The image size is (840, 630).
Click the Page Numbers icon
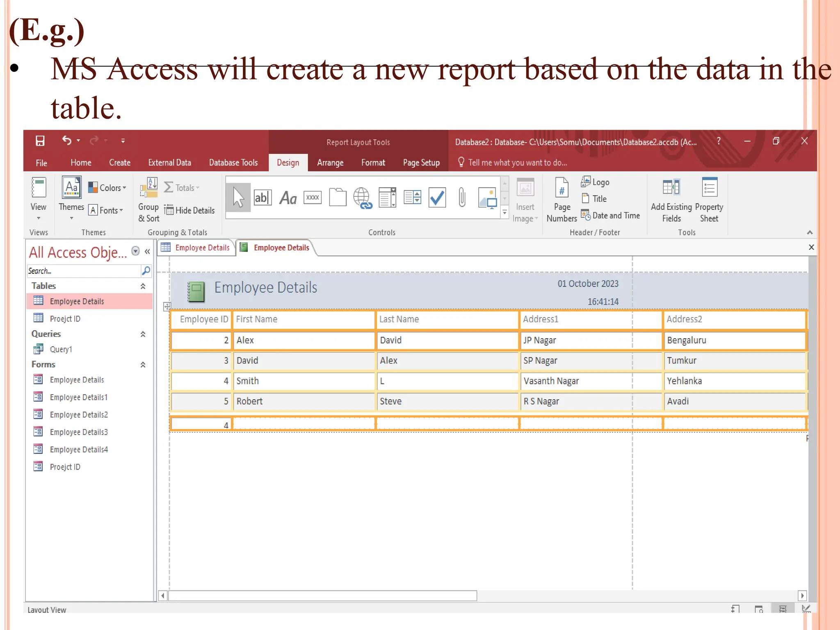click(562, 187)
